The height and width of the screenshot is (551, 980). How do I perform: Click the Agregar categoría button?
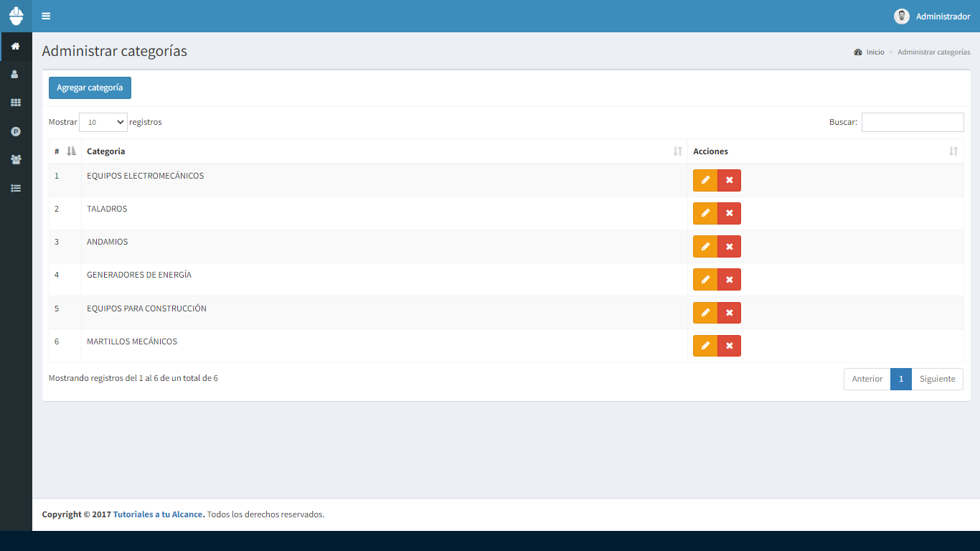click(x=90, y=88)
